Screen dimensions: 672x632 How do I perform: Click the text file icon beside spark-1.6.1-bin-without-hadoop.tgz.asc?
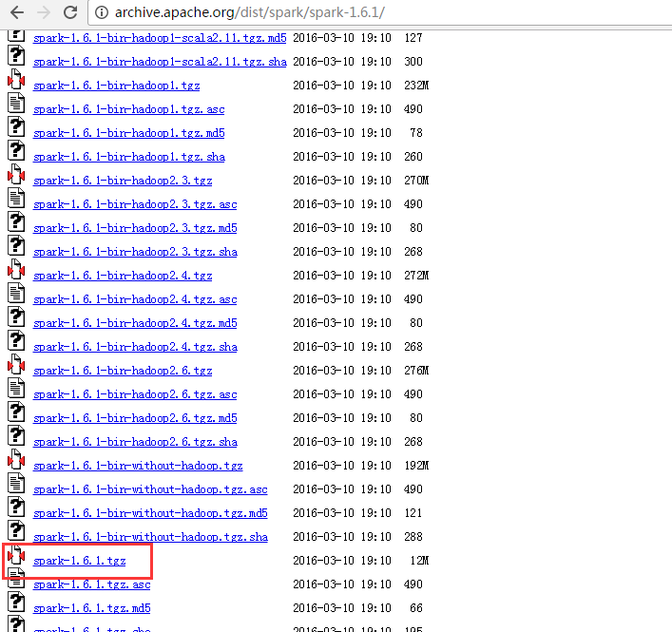pos(16,484)
